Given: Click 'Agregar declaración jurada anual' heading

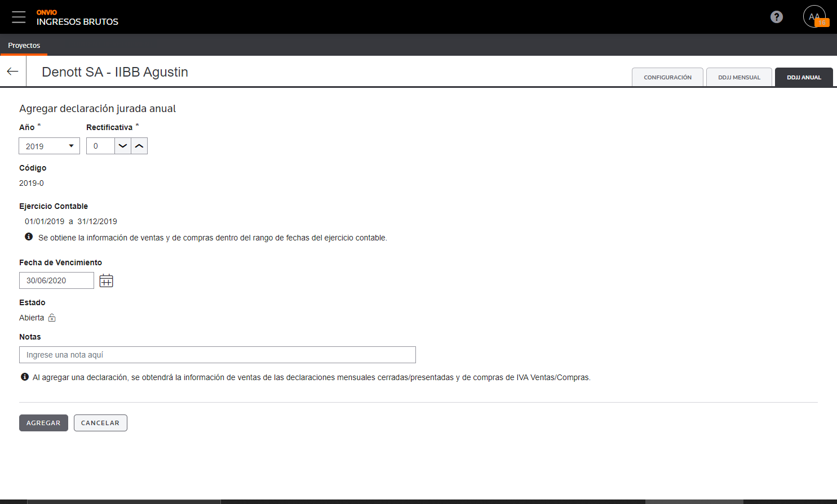Looking at the screenshot, I should tap(98, 109).
